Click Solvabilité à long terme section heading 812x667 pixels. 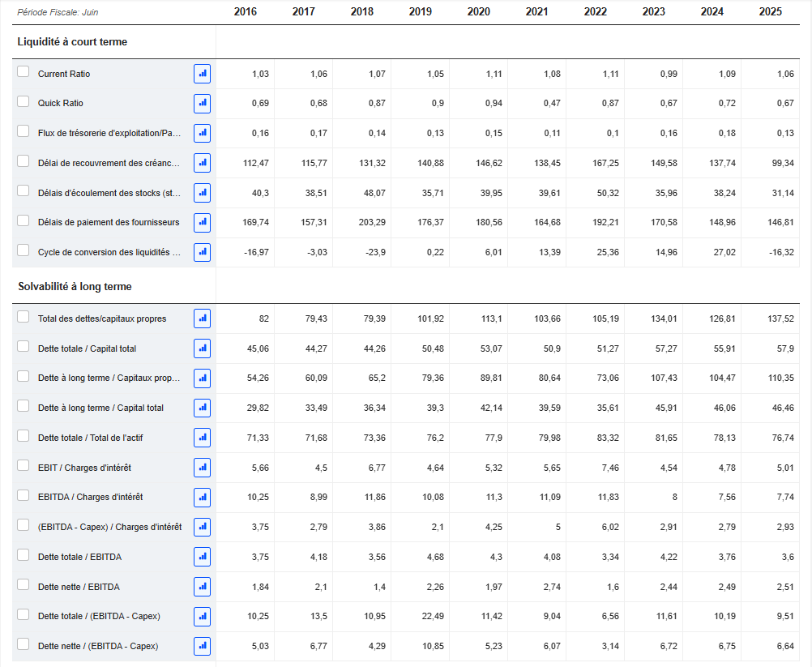click(x=75, y=286)
